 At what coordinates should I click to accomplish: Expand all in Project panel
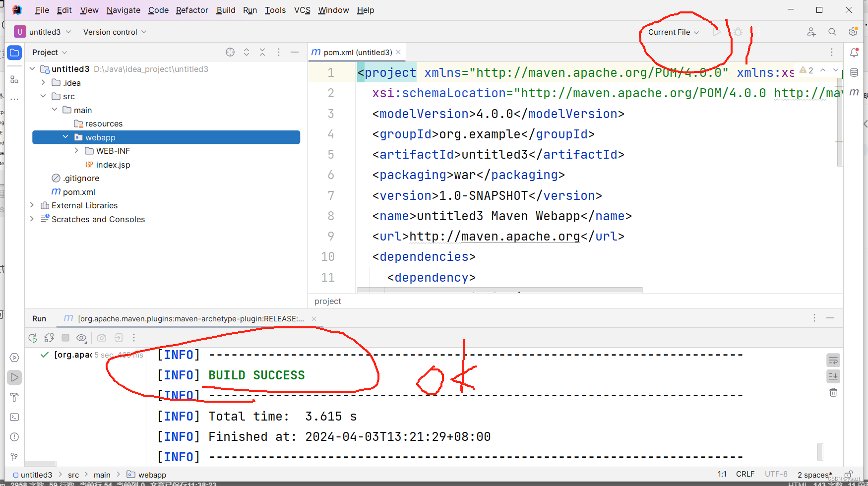point(247,52)
